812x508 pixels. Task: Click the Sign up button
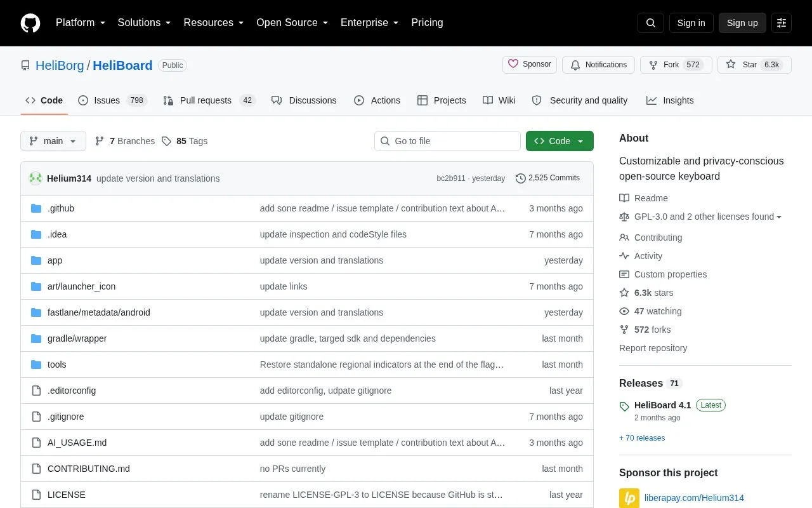(742, 23)
